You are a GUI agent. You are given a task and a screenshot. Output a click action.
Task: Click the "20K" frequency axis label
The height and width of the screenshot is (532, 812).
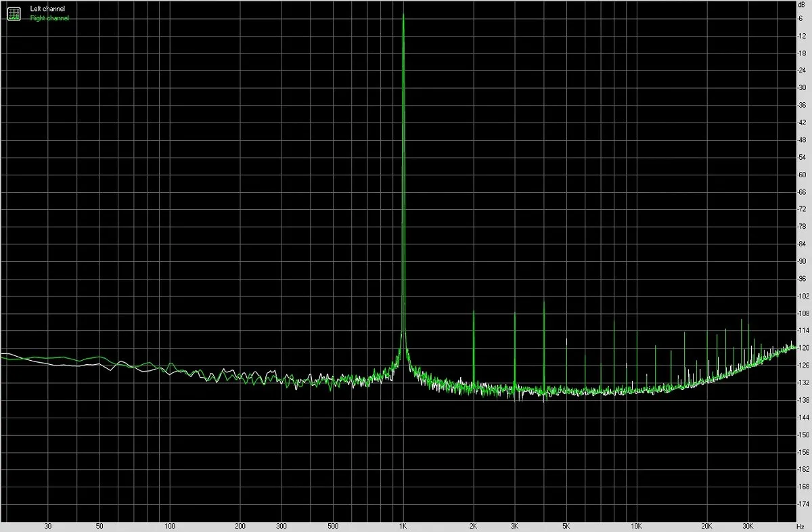(x=706, y=525)
